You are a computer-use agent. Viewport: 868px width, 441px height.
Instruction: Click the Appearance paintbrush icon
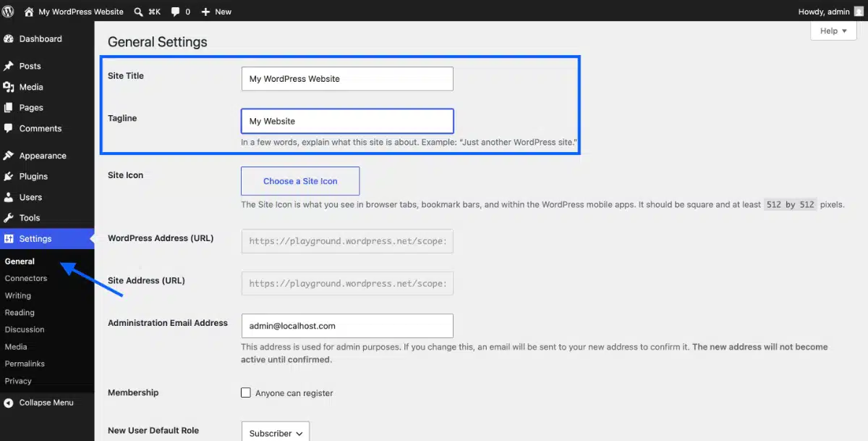tap(9, 156)
